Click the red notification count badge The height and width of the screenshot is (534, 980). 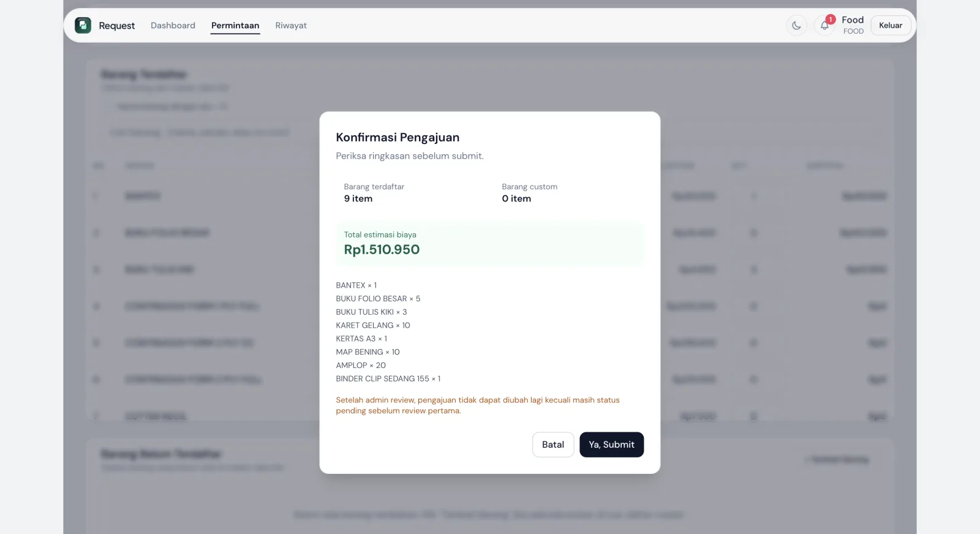(x=831, y=20)
